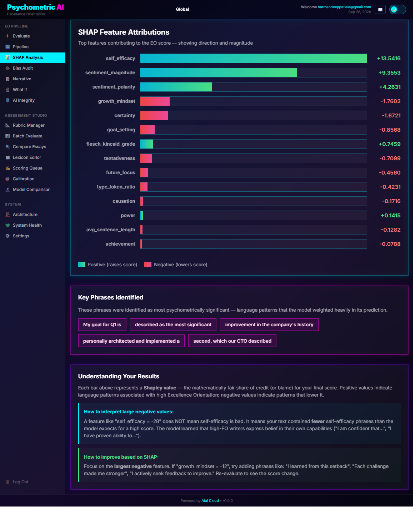This screenshot has height=514, width=420.
Task: Go to Pipeline in sidebar
Action: (32, 47)
